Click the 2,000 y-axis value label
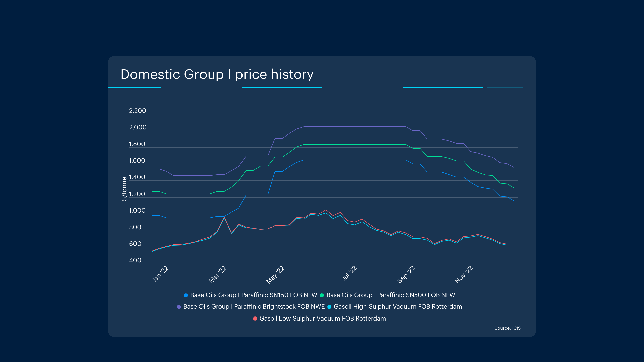 (x=138, y=127)
